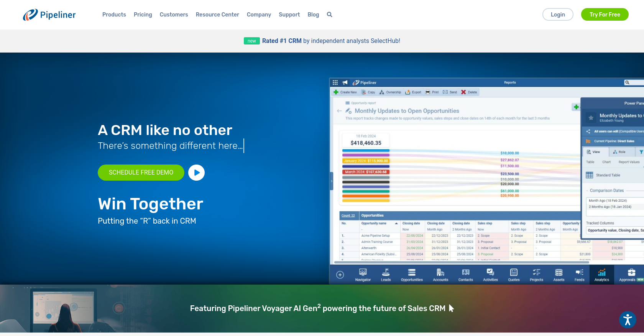The image size is (644, 336).
Task: Click the star favorite icon in Power Panel
Action: coord(591,118)
